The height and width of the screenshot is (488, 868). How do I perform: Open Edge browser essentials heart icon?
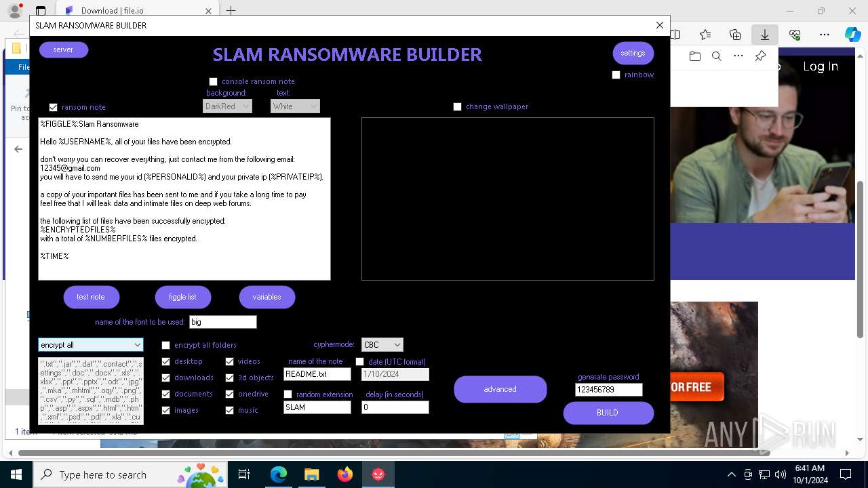point(795,35)
